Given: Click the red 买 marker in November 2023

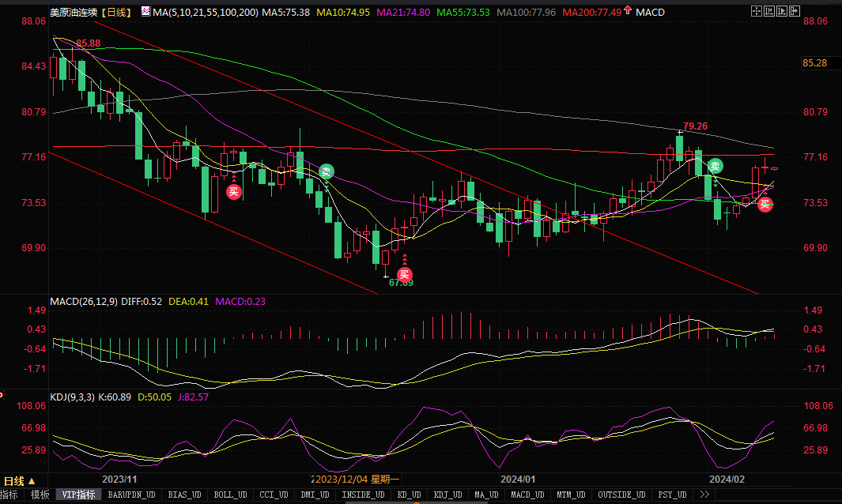Looking at the screenshot, I should [x=233, y=191].
